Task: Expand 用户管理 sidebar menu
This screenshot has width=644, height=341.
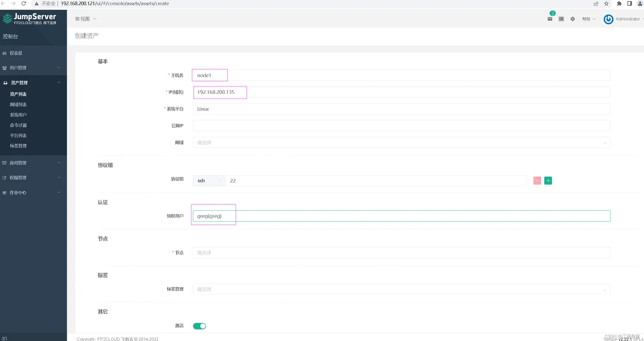Action: coord(33,68)
